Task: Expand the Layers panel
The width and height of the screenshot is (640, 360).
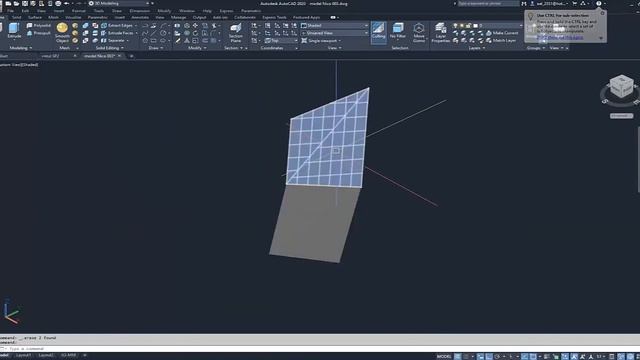Action: [476, 48]
